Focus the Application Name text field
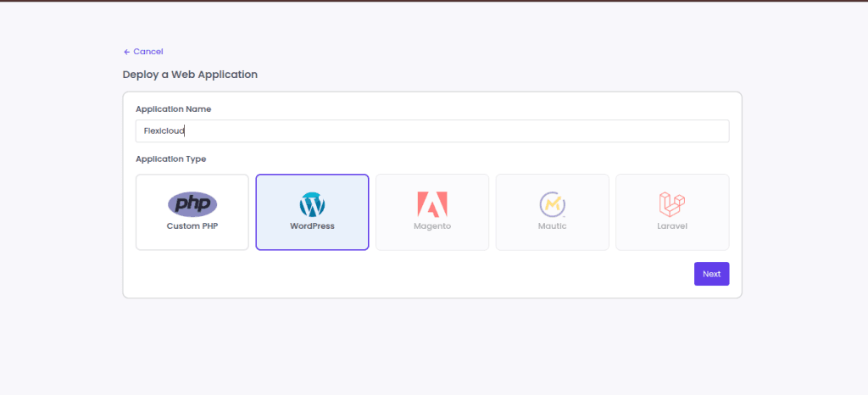 [432, 131]
